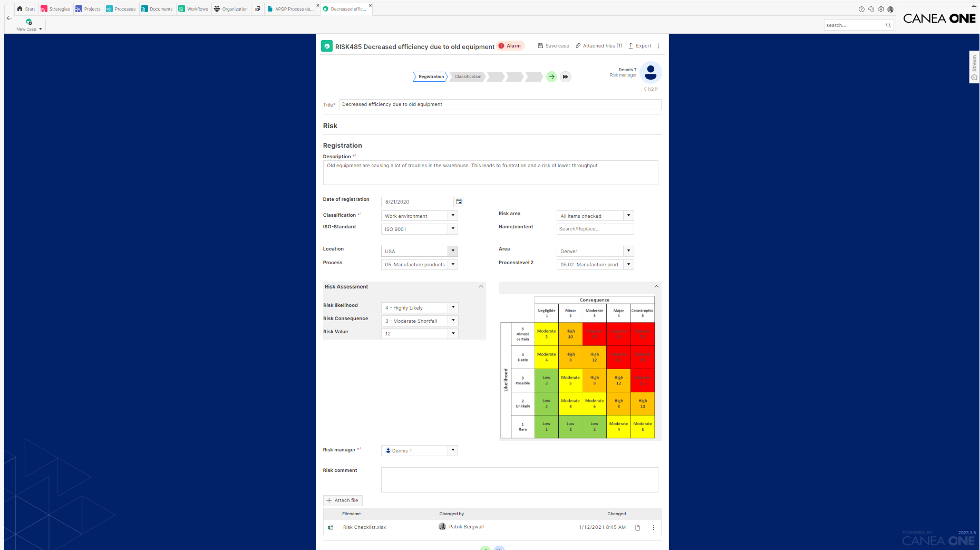Collapse the Risk Assessment panel
The height and width of the screenshot is (550, 980).
tap(480, 286)
